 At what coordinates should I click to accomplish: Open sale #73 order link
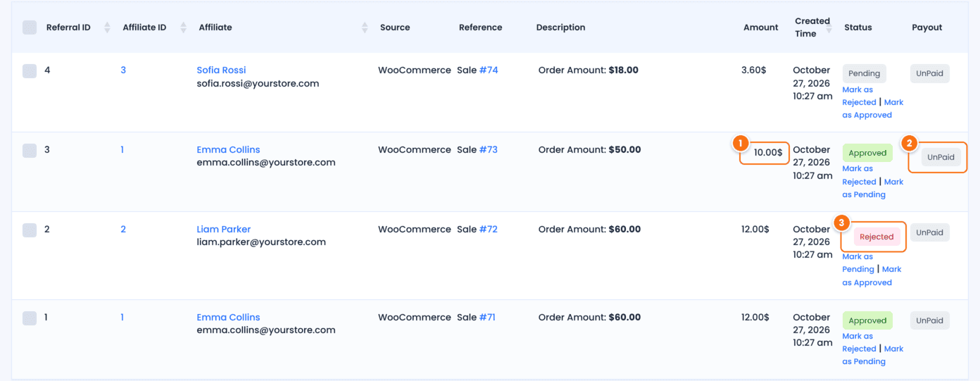(x=489, y=149)
